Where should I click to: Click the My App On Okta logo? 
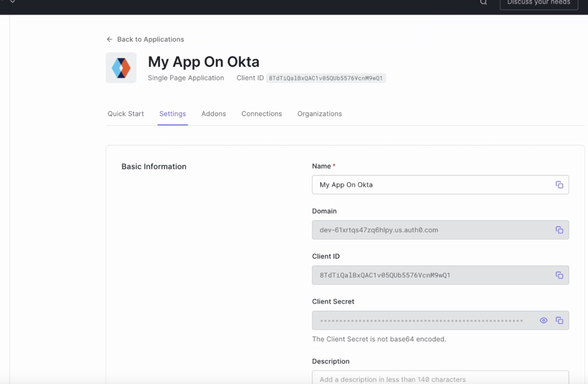121,68
